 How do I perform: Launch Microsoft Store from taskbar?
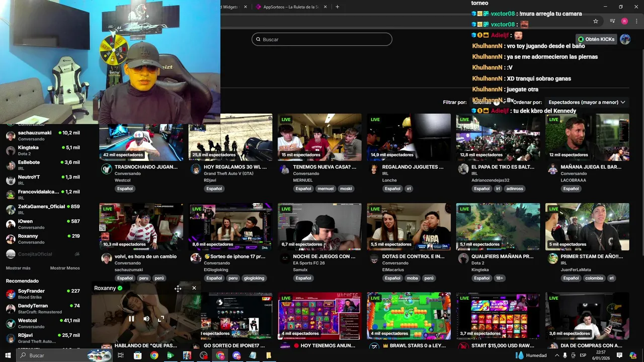[x=137, y=355]
